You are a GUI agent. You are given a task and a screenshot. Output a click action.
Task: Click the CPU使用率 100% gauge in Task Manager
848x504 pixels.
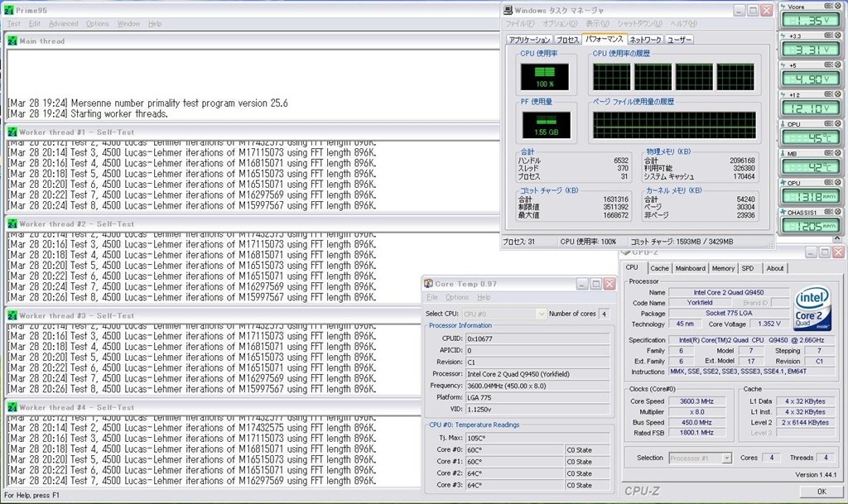(x=545, y=77)
